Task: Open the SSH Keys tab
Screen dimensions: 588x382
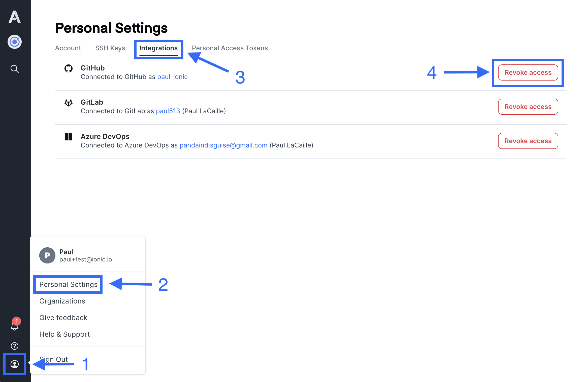Action: click(110, 48)
